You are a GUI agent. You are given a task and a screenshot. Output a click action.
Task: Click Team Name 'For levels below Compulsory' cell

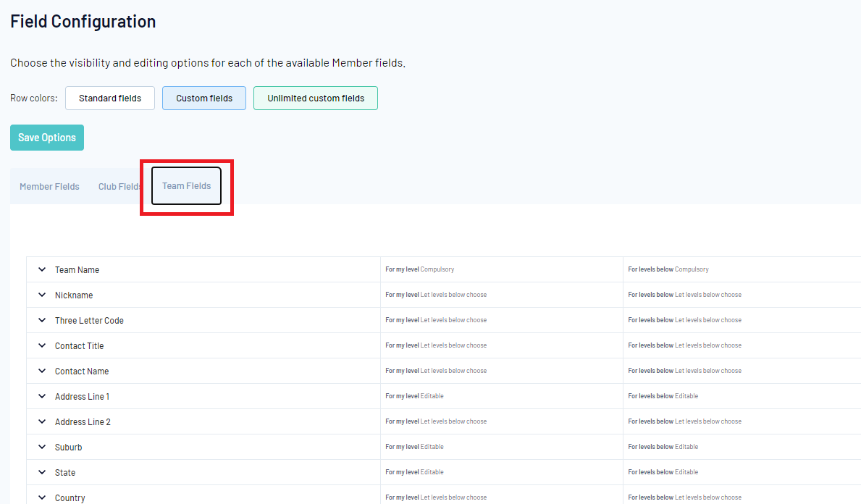pos(742,269)
